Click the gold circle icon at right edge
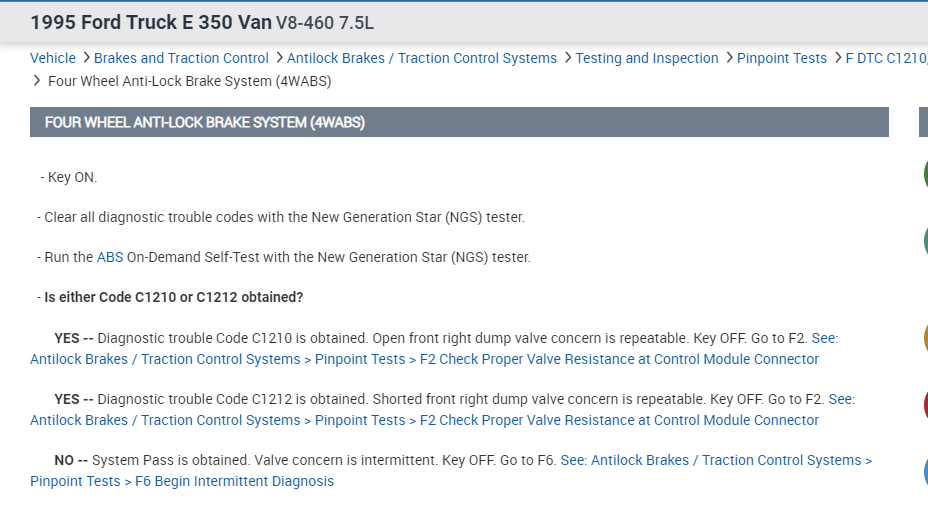 coord(924,337)
